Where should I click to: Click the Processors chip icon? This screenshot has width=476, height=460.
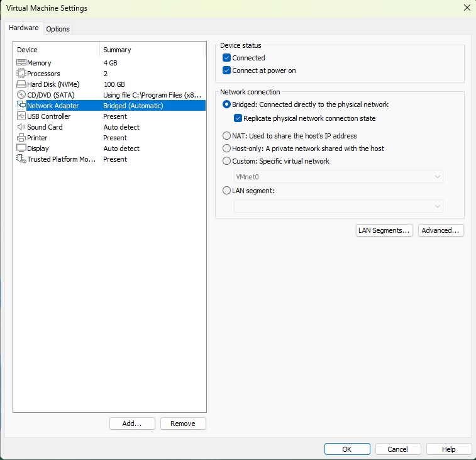21,74
